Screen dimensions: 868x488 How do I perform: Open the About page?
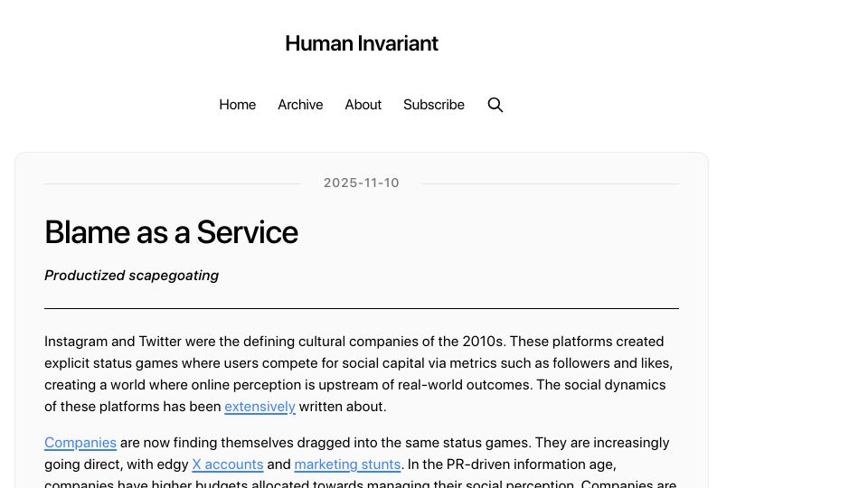pyautogui.click(x=363, y=105)
